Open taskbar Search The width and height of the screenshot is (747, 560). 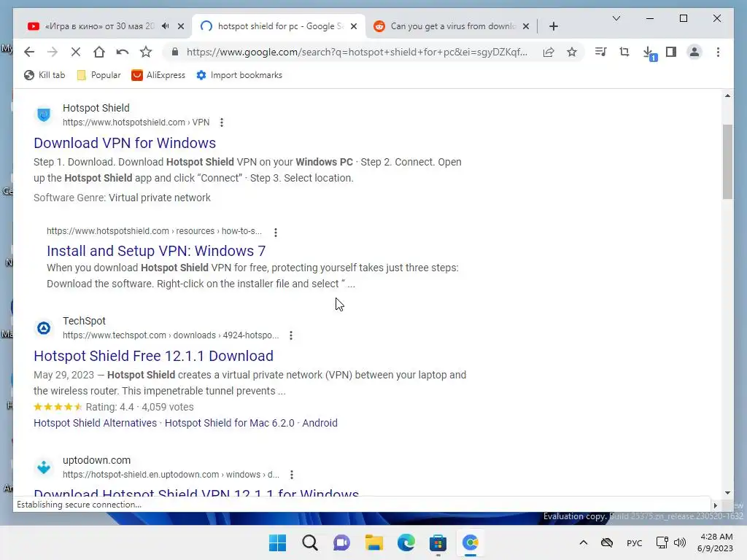pyautogui.click(x=309, y=542)
